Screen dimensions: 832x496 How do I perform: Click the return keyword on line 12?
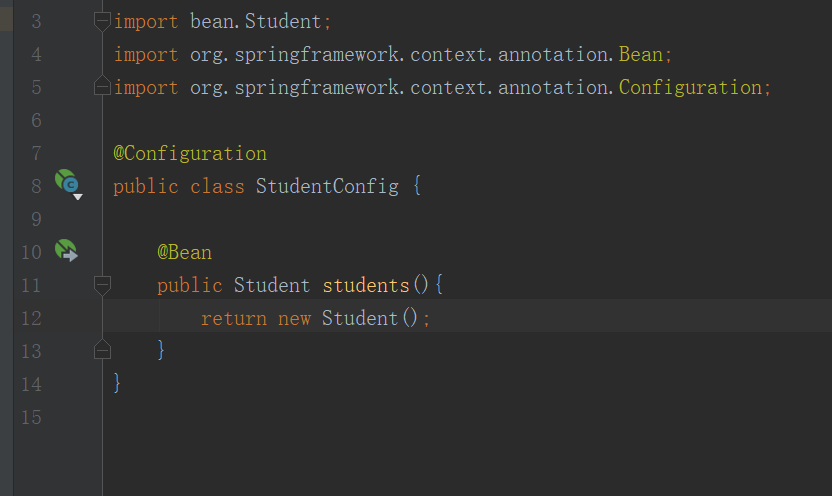click(x=234, y=318)
